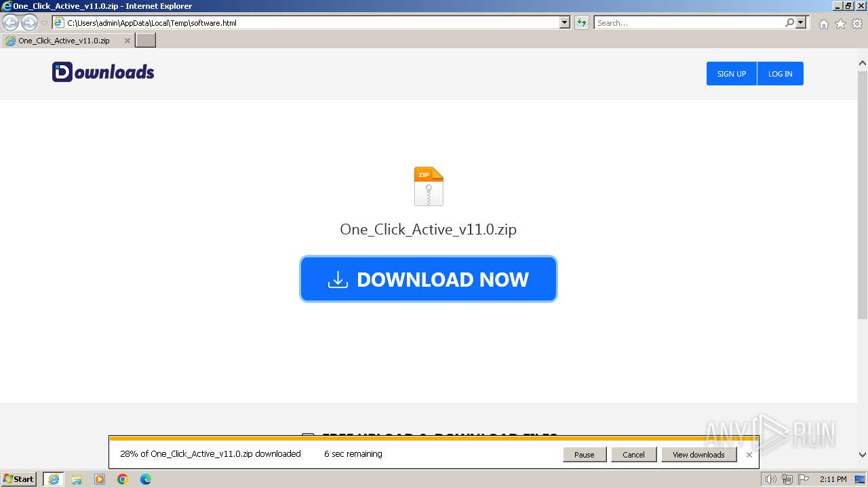
Task: Go forward with the browser Forward arrow
Action: click(x=29, y=23)
